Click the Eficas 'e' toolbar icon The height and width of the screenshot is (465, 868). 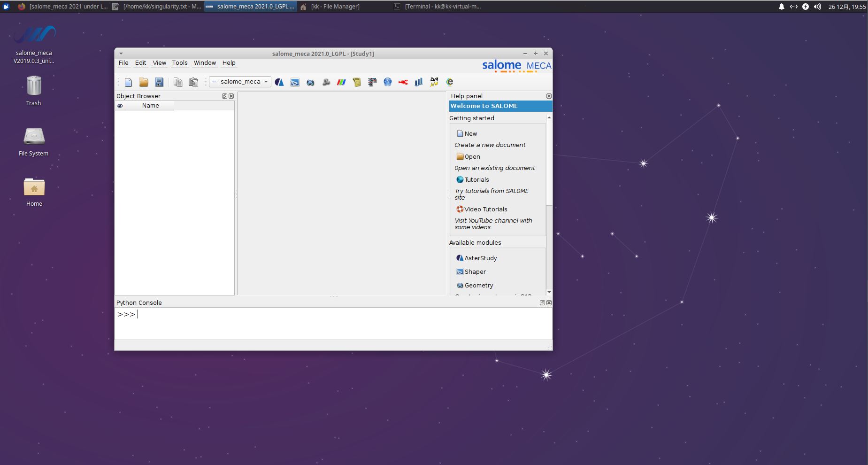coord(450,82)
